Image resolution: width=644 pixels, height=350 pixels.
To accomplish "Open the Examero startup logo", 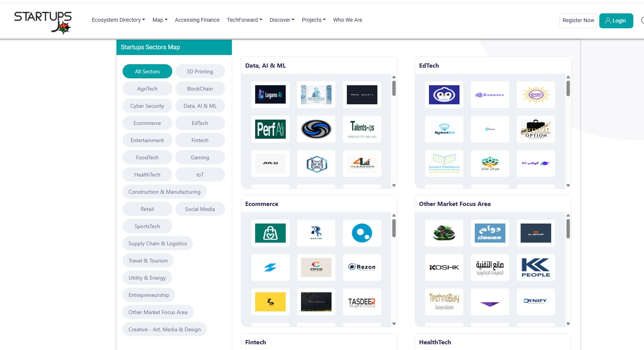I will 490,95.
